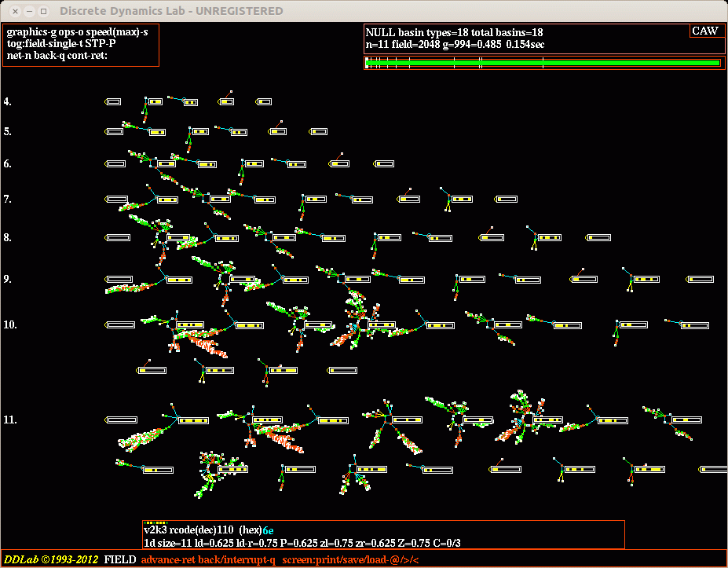Click the green basin progress bar
The height and width of the screenshot is (568, 728).
[x=543, y=63]
